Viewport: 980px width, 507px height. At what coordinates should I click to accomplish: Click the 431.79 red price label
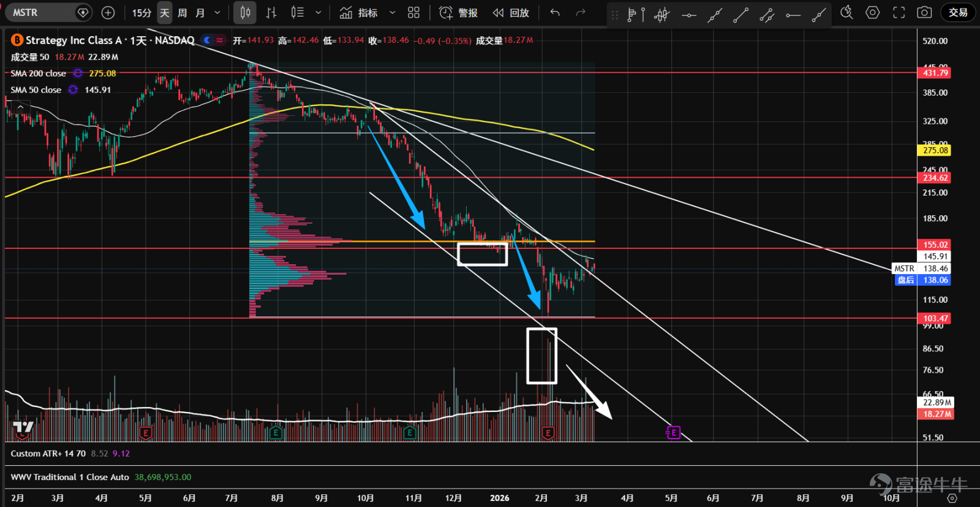point(935,73)
